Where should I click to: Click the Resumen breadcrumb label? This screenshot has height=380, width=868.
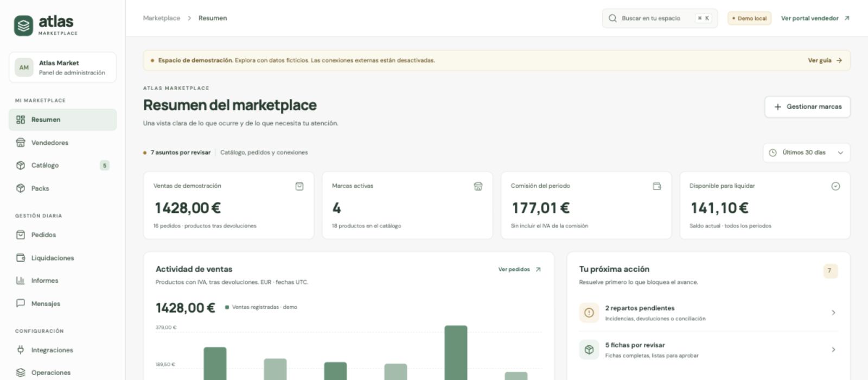click(x=213, y=18)
